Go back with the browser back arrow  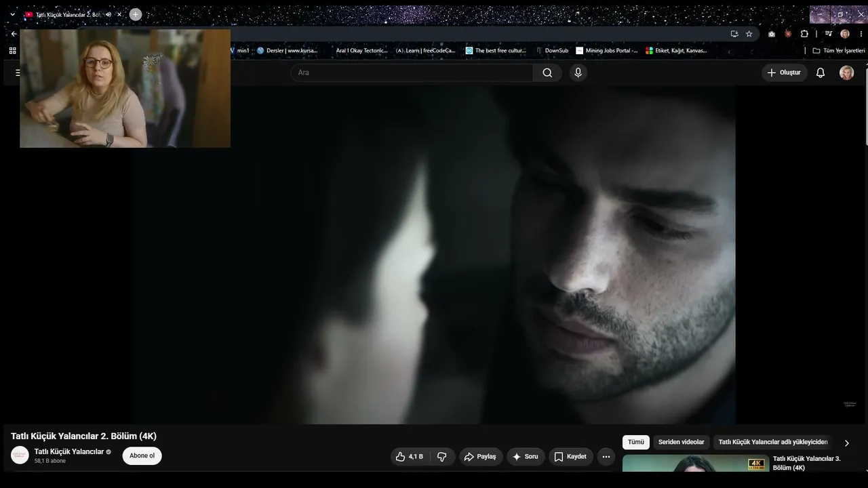tap(14, 34)
